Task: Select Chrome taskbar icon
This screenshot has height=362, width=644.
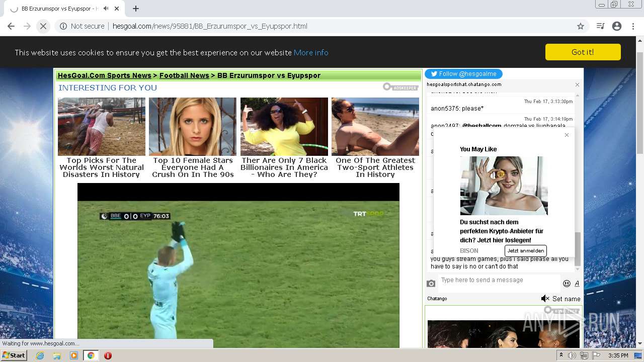Action: (91, 355)
